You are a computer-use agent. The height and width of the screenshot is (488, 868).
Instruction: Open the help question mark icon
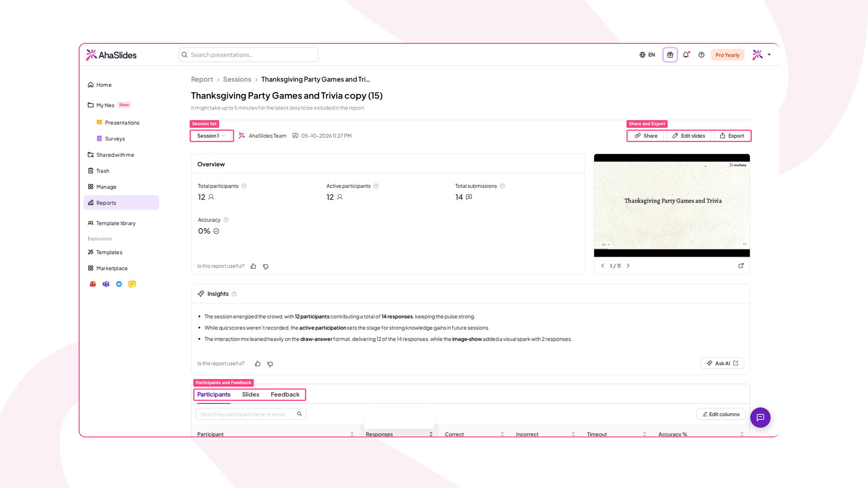tap(701, 55)
